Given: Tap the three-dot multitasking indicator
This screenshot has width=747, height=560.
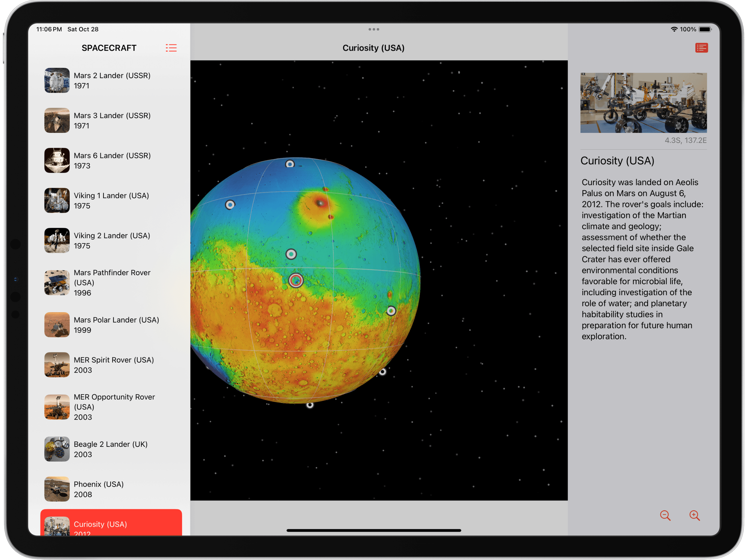Looking at the screenshot, I should point(373,29).
